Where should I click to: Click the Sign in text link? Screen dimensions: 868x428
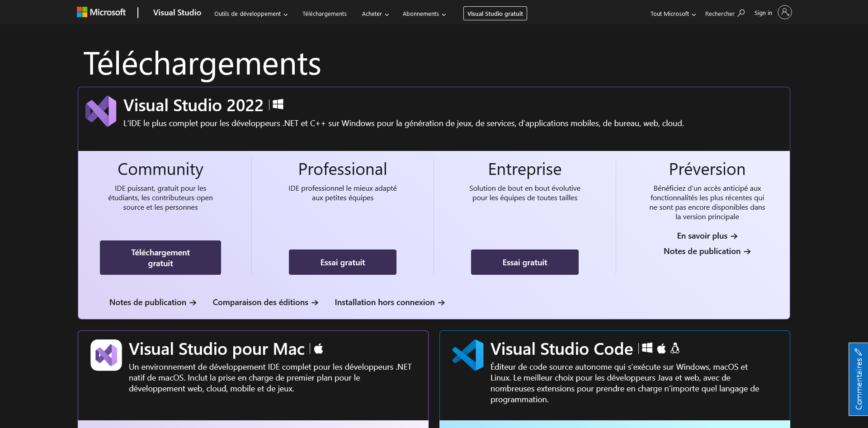click(763, 13)
